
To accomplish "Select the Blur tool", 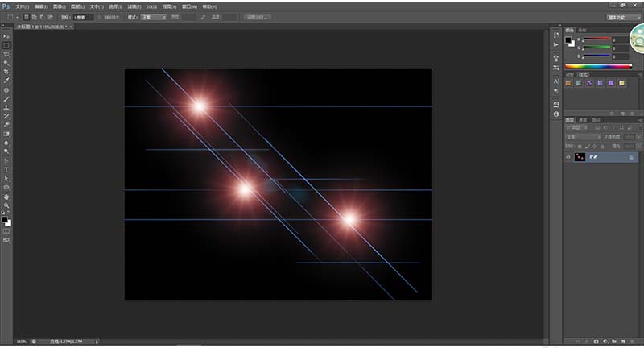I will tap(6, 143).
